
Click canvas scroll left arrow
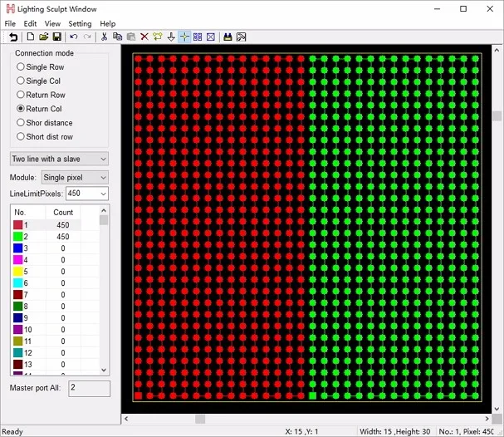coord(126,419)
